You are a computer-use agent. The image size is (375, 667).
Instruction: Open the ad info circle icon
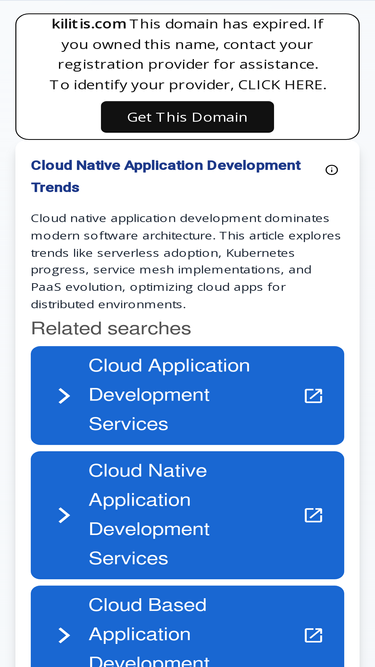332,170
